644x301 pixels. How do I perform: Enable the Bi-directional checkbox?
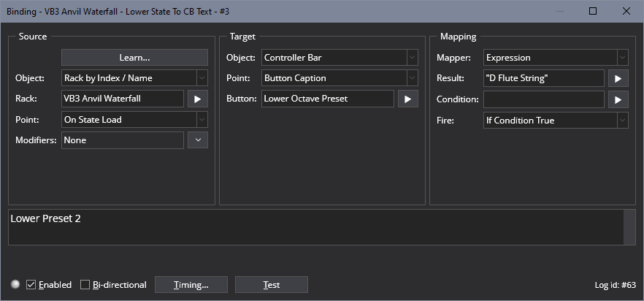(x=85, y=284)
